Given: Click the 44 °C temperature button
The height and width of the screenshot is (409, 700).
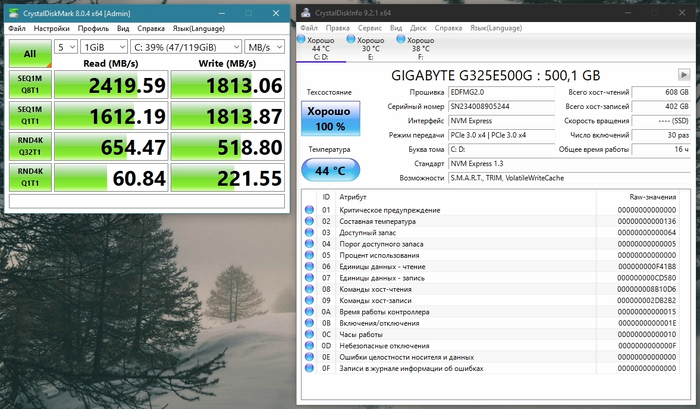Looking at the screenshot, I should [330, 170].
